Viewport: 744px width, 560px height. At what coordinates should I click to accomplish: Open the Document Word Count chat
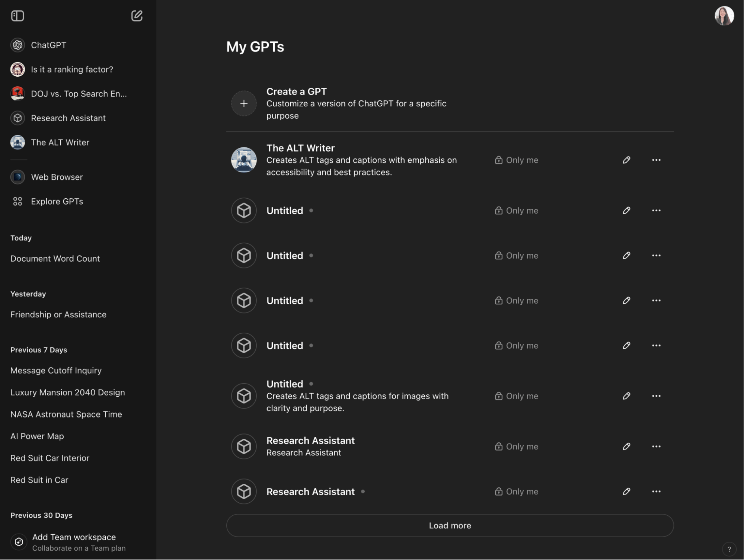55,259
